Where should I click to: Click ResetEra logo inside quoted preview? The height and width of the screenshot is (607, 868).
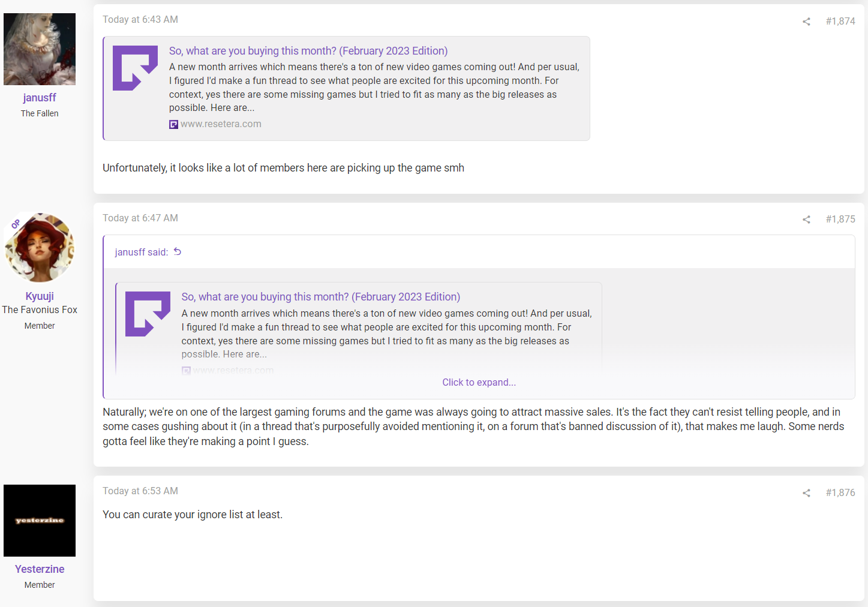(148, 314)
